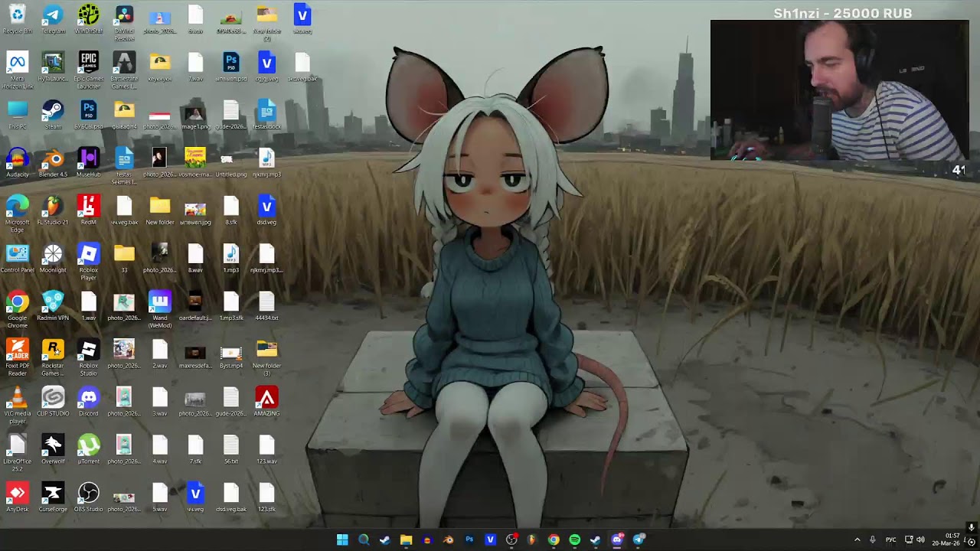Open the CurseForge desktop icon
Viewport: 980px width, 551px height.
53,498
